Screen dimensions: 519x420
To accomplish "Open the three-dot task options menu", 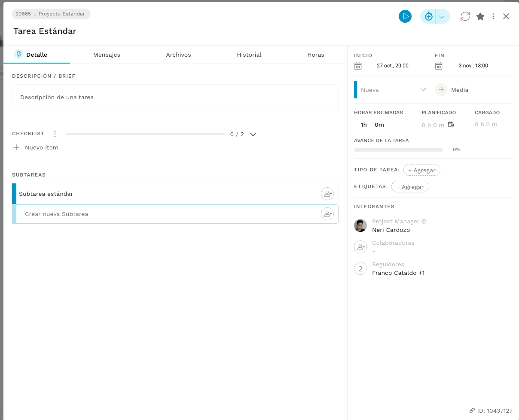I will pyautogui.click(x=493, y=16).
